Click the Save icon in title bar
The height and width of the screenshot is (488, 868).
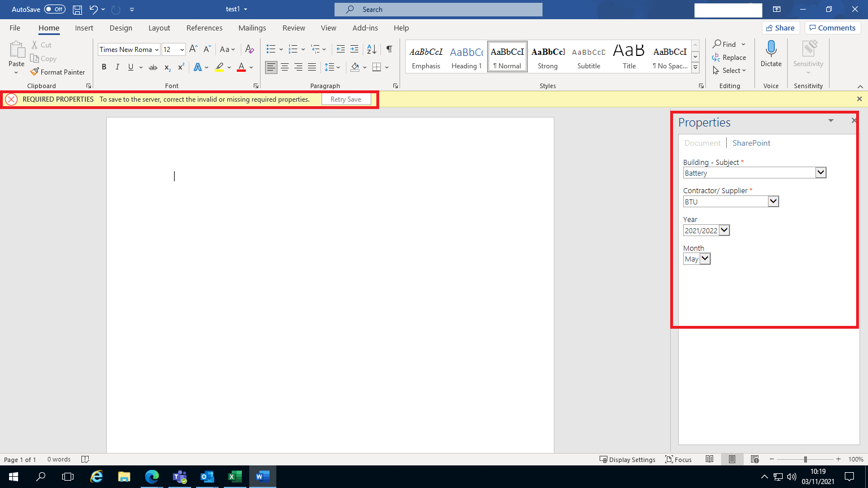point(77,10)
